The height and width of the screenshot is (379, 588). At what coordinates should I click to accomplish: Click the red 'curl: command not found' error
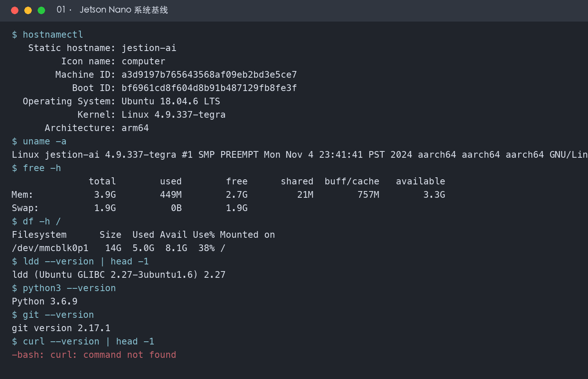point(94,355)
